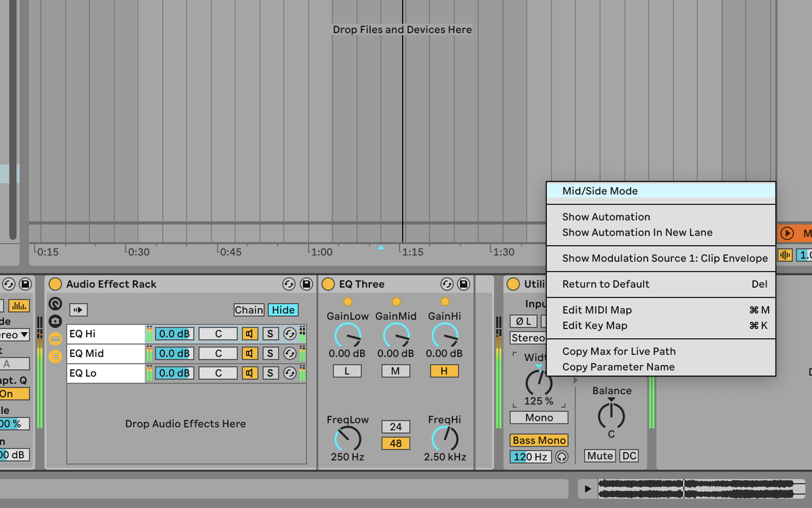Take a macro snapshot with the camera icon

[55, 321]
